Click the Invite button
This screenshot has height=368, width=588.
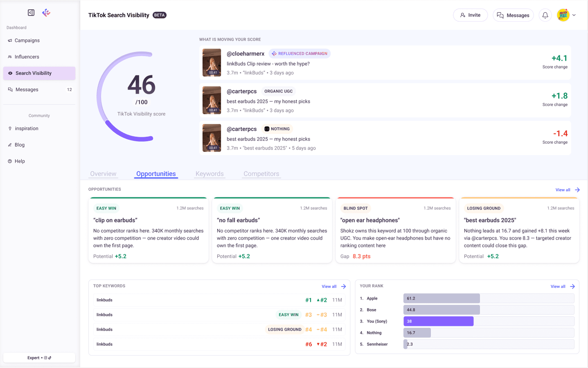(470, 15)
